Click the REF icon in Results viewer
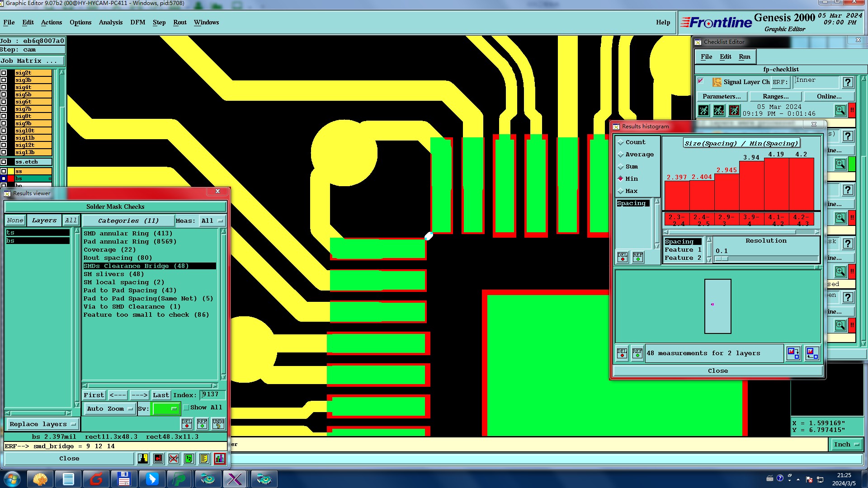 [x=202, y=423]
